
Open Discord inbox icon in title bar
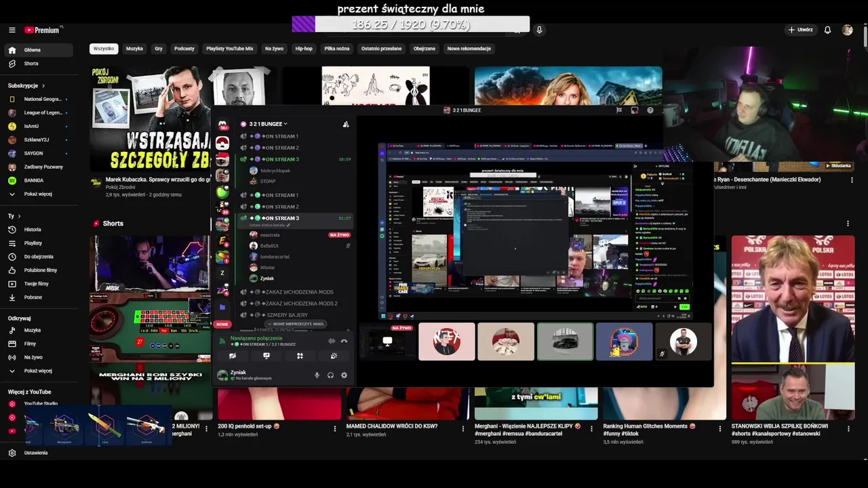(x=635, y=110)
